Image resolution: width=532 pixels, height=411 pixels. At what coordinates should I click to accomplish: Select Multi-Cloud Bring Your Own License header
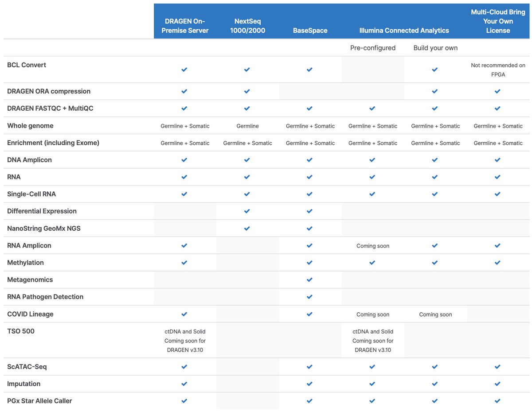click(x=498, y=21)
